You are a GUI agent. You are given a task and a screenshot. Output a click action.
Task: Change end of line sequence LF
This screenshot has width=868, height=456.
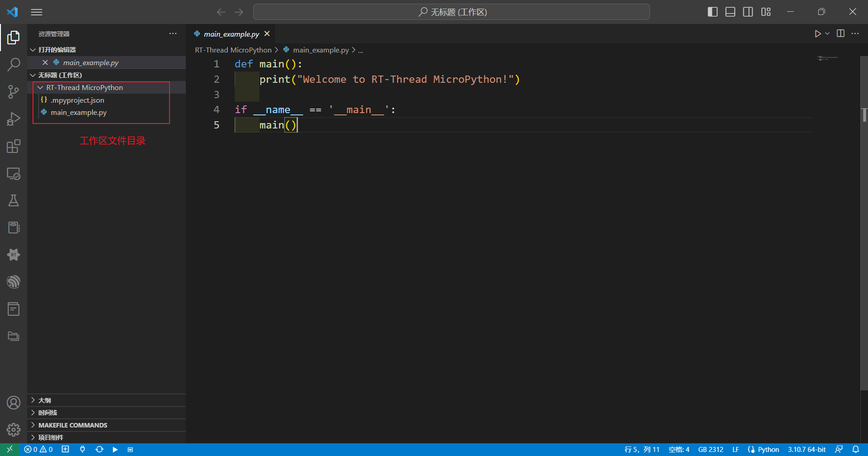tap(736, 450)
